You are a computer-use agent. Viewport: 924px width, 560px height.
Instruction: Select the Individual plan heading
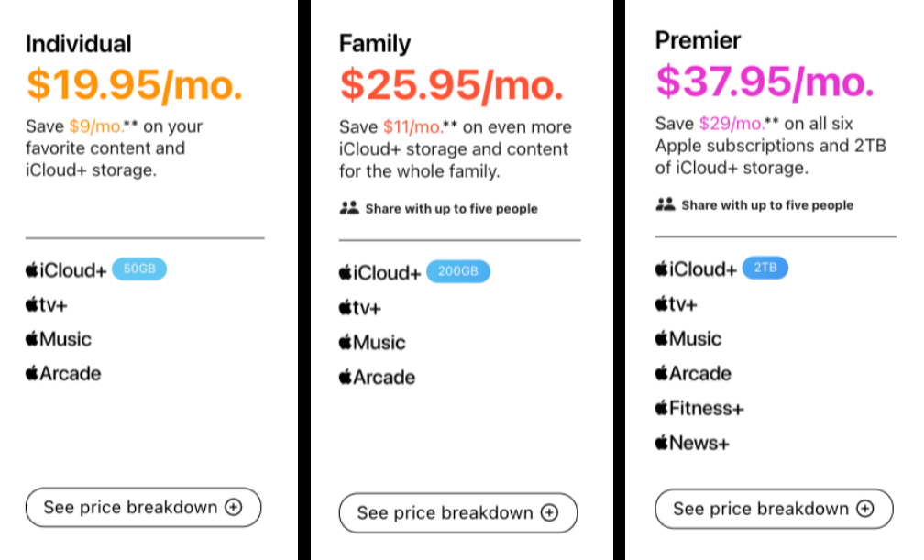point(79,44)
